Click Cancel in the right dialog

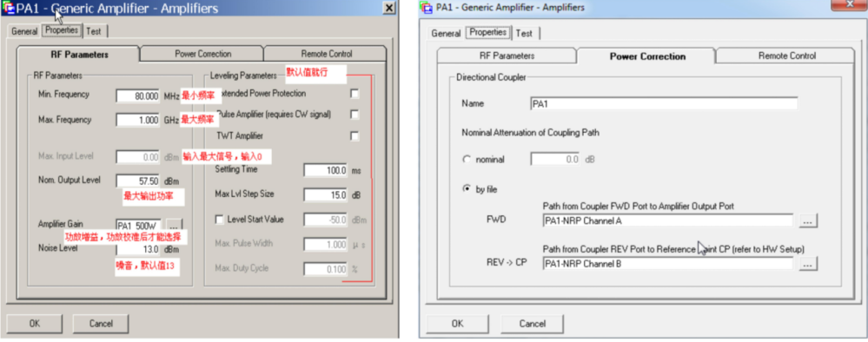[532, 324]
